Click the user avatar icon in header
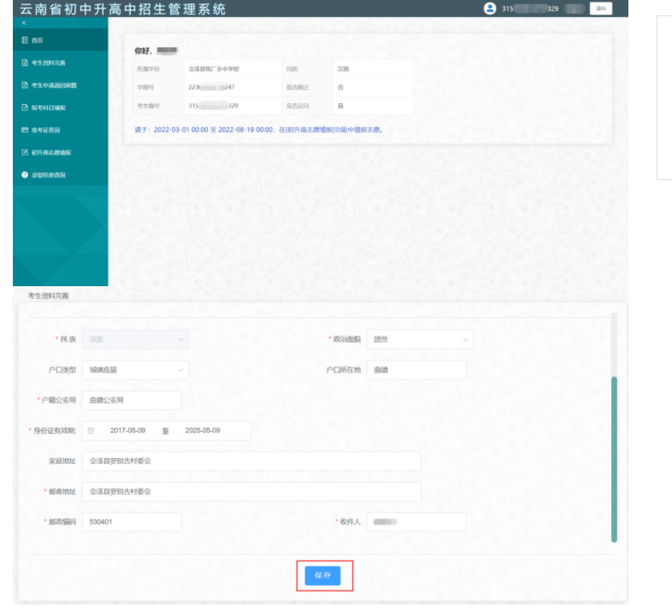Viewport: 672px width, 616px height. click(x=490, y=9)
